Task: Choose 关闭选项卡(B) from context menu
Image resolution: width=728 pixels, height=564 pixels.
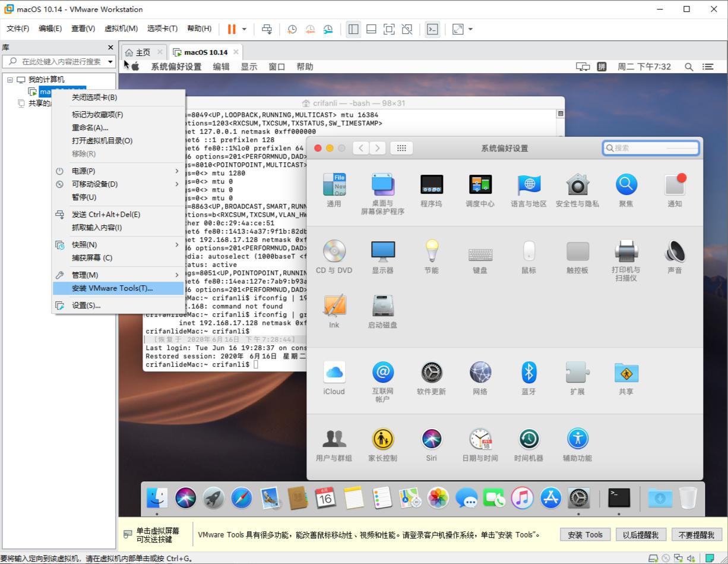Action: pos(118,97)
